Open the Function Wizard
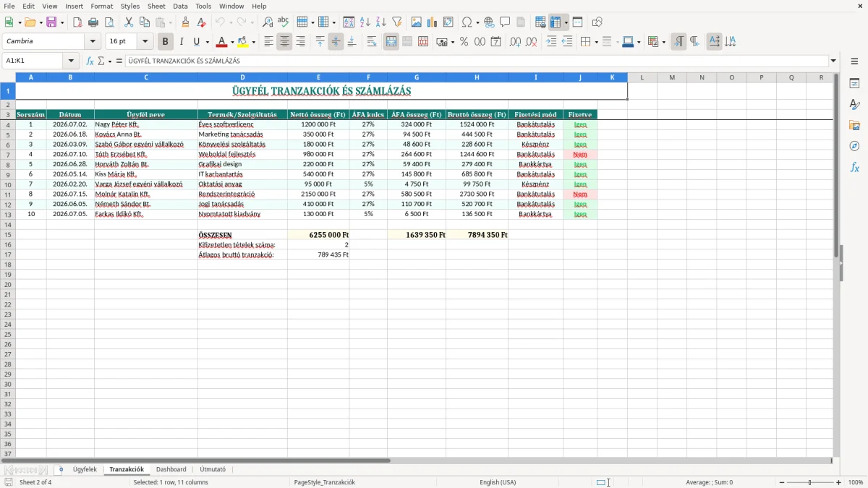The height and width of the screenshot is (488, 868). 90,61
